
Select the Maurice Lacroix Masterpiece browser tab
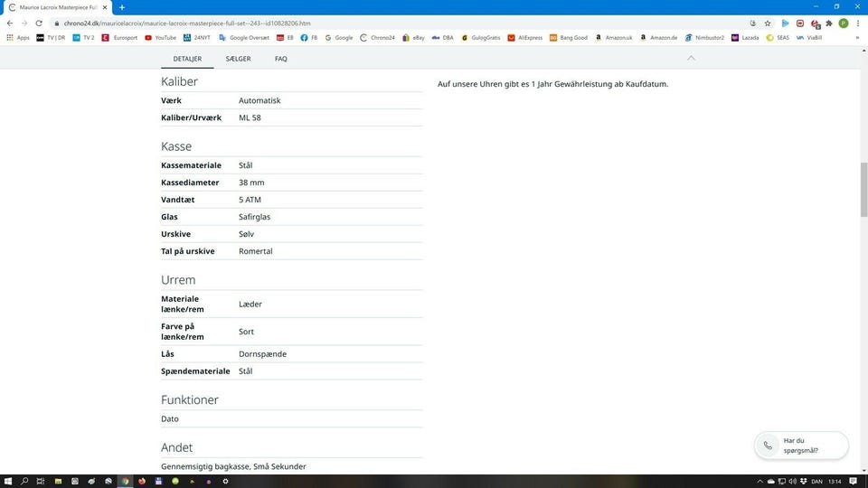click(x=58, y=8)
